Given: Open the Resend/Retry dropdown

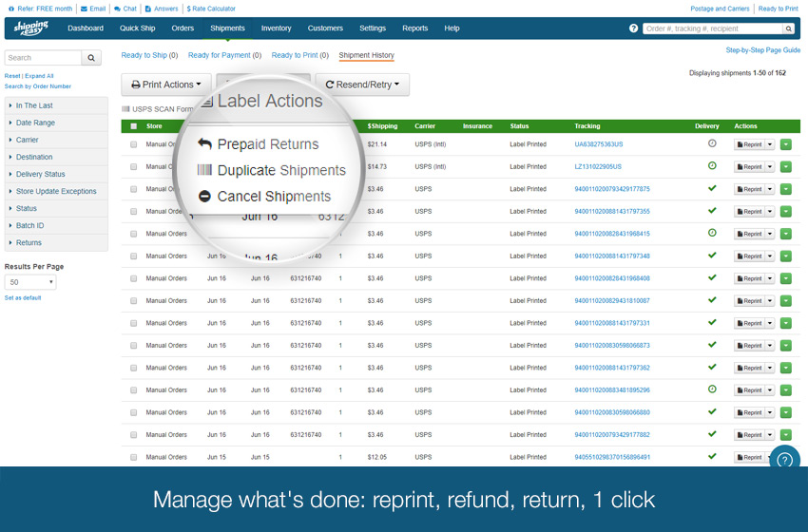Looking at the screenshot, I should 362,85.
